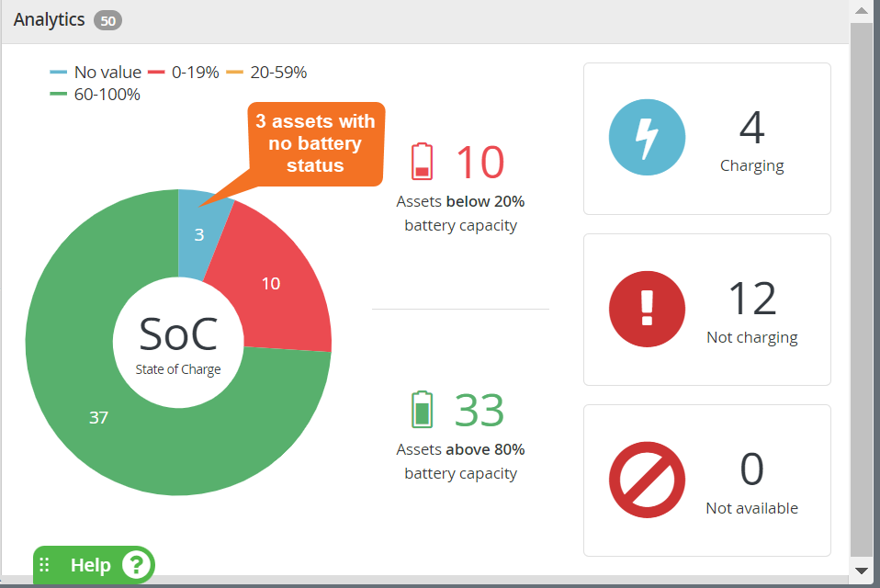This screenshot has height=588, width=880.
Task: Select the blue 3 donut segment
Action: 199,234
